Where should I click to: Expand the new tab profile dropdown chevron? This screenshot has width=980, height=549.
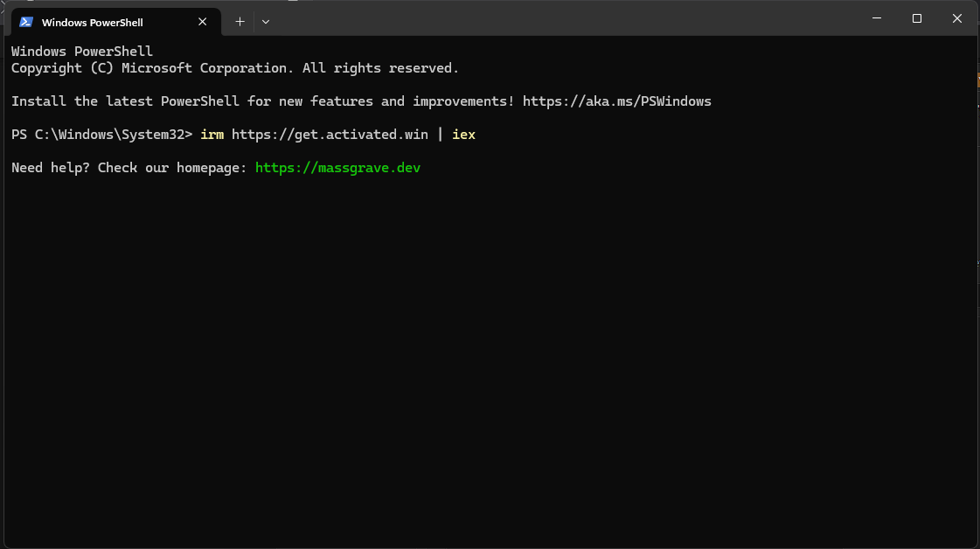(266, 22)
